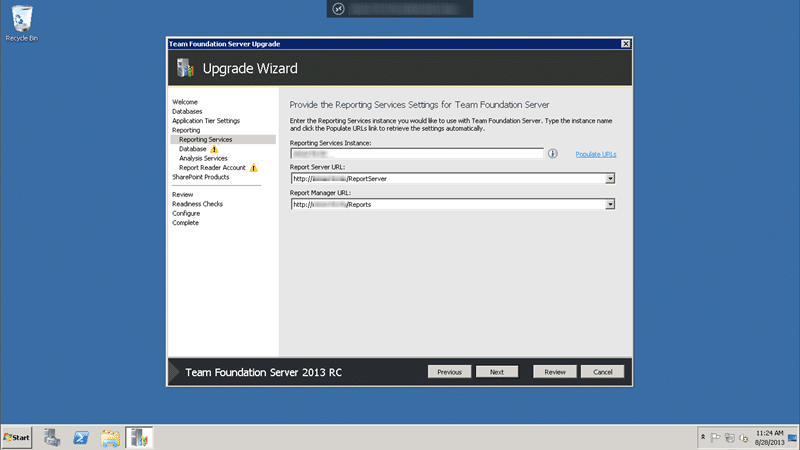Image resolution: width=800 pixels, height=450 pixels.
Task: Click the Upgrade Wizard server logo icon
Action: pyautogui.click(x=185, y=68)
